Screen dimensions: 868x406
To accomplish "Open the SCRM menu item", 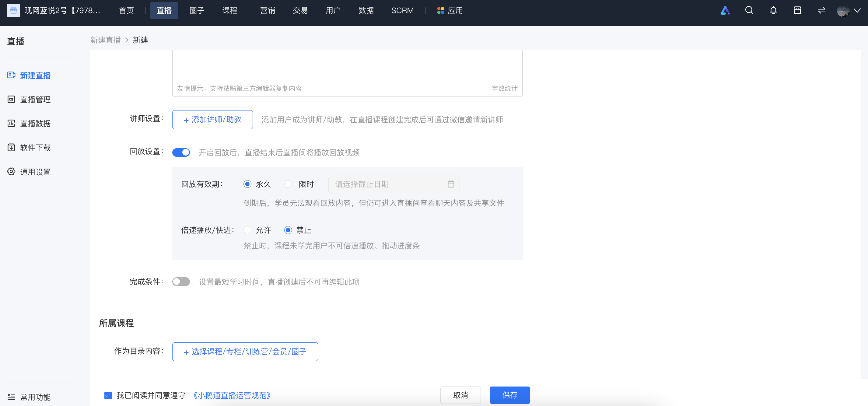I will click(402, 10).
